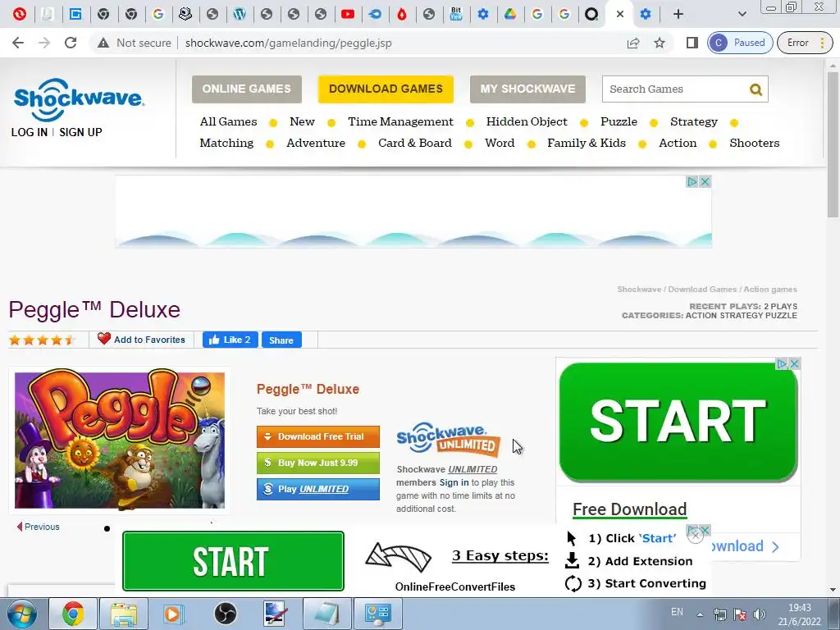Viewport: 840px width, 630px height.
Task: Close the top banner ad X
Action: (x=705, y=181)
